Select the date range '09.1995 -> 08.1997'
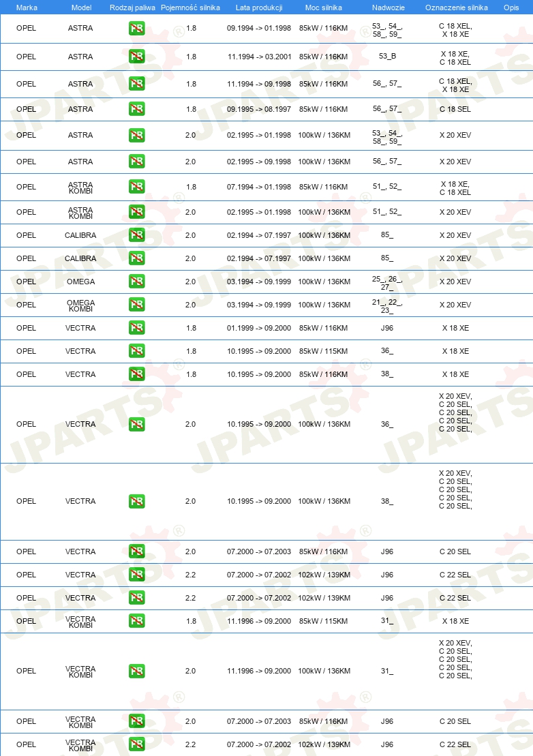The height and width of the screenshot is (756, 533). click(259, 109)
